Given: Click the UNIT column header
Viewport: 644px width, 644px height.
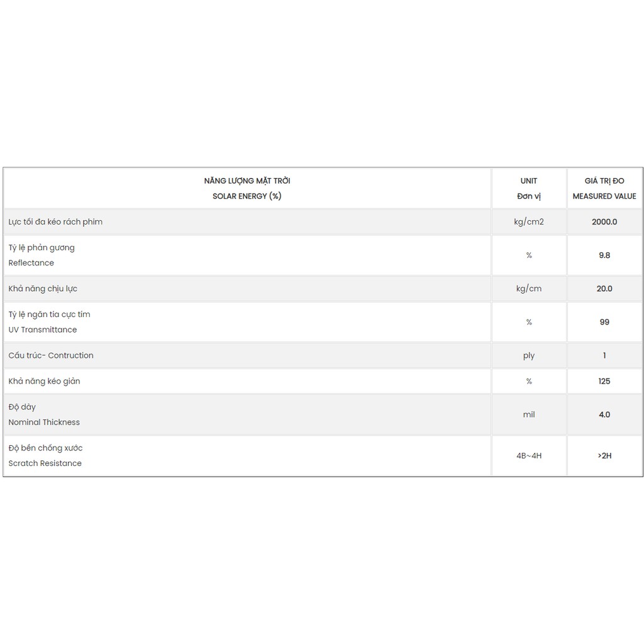Looking at the screenshot, I should pos(529,181).
